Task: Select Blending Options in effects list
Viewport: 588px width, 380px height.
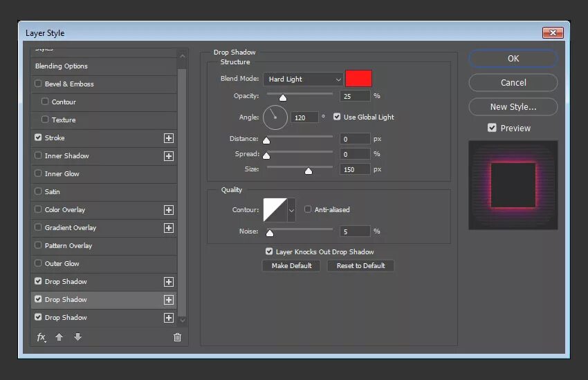Action: coord(104,66)
